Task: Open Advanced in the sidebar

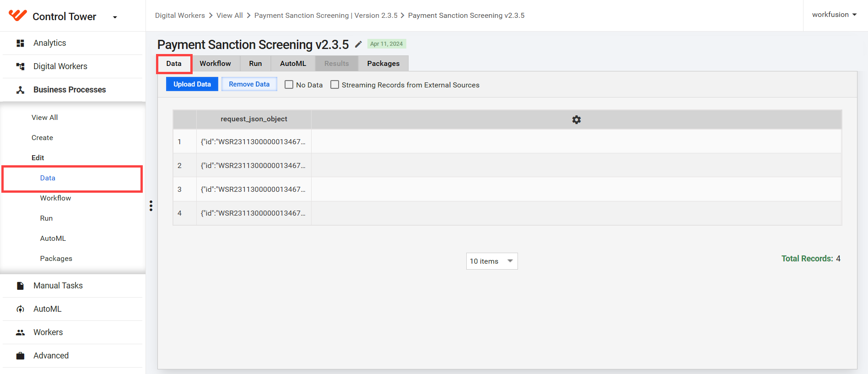Action: tap(51, 356)
